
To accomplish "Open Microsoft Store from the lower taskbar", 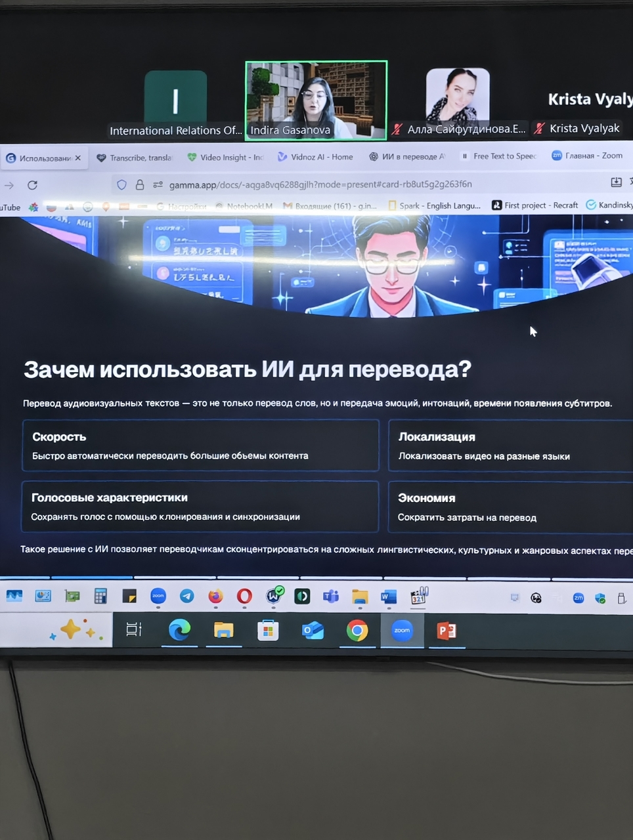I will (268, 631).
